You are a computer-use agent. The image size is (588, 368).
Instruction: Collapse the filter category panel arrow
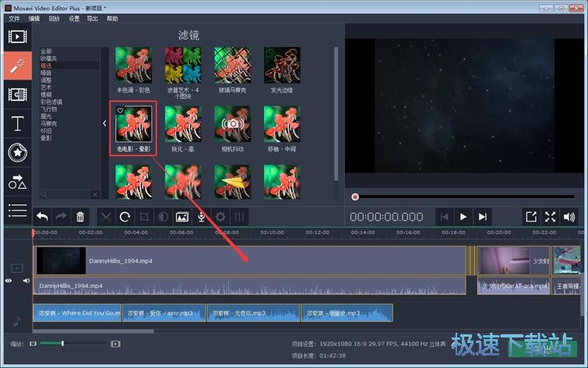click(x=104, y=123)
